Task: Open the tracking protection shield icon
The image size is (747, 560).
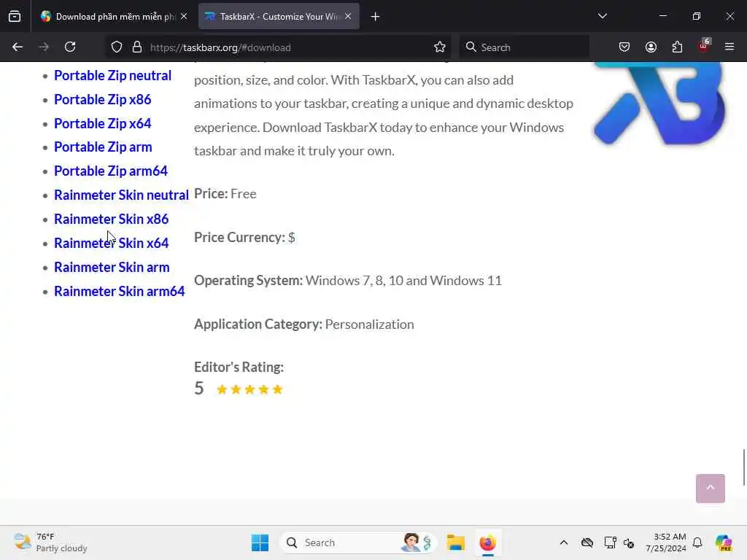Action: [117, 47]
